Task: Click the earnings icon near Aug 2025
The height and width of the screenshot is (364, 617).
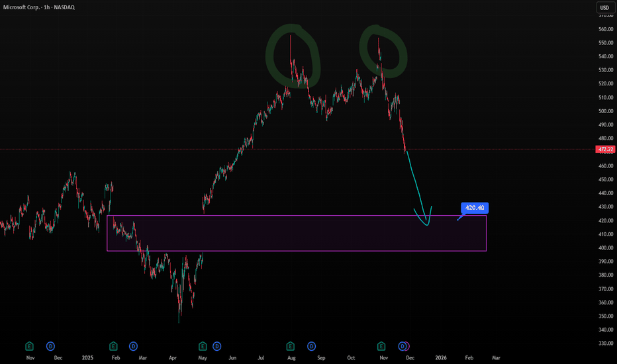Action: pos(290,345)
